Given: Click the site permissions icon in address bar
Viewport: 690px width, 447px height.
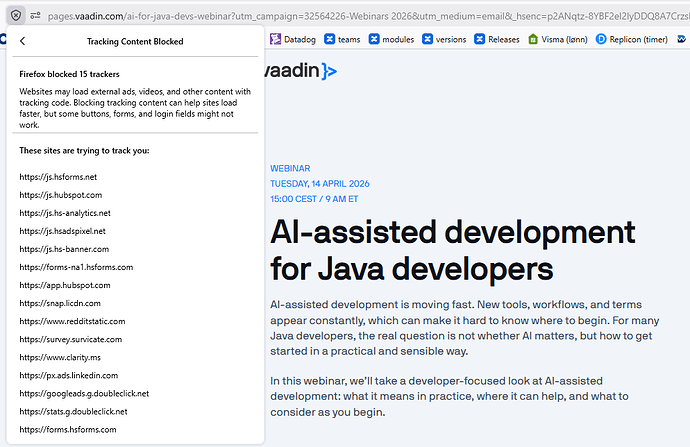Looking at the screenshot, I should (36, 17).
